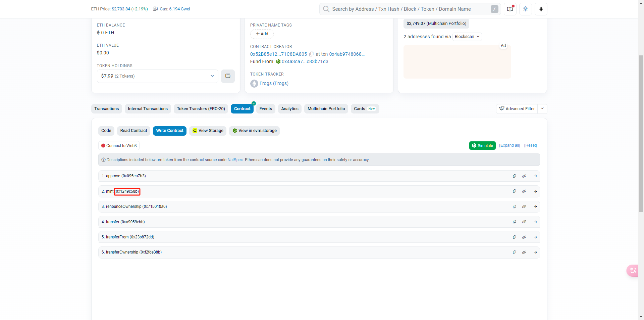Copy permalink for approve function

524,176
